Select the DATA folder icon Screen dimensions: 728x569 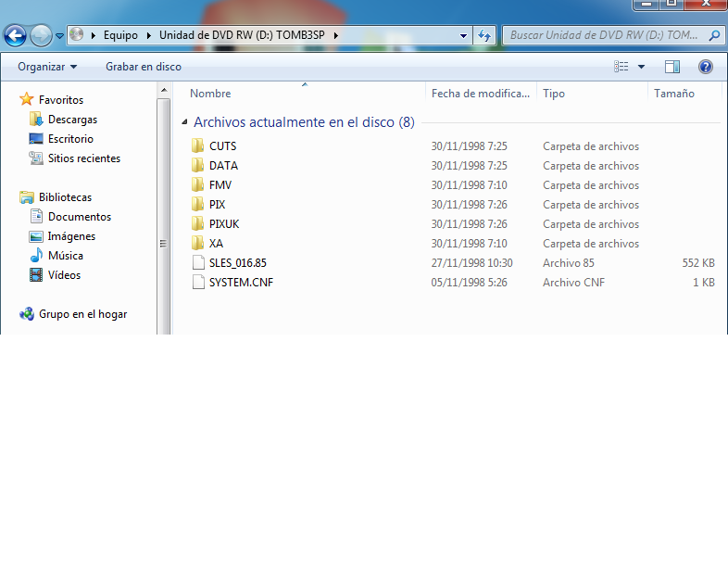pyautogui.click(x=198, y=165)
